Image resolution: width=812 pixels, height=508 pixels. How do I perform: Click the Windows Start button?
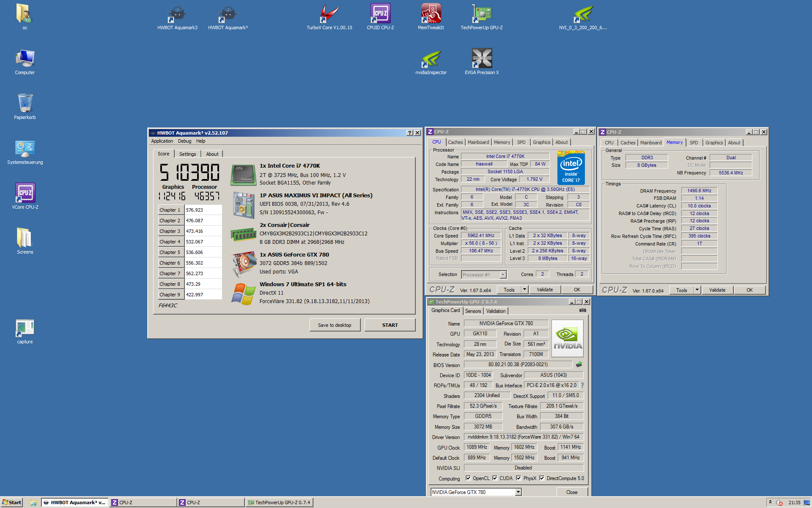point(11,502)
